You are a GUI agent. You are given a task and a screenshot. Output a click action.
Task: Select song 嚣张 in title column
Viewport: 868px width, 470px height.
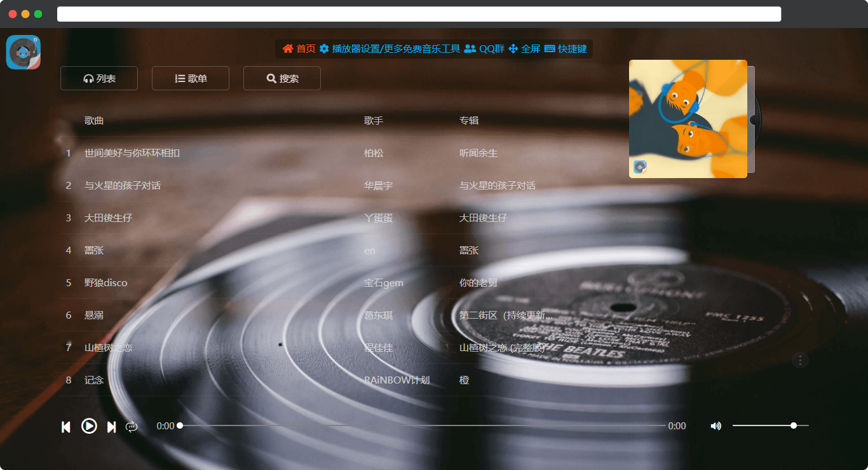click(94, 251)
